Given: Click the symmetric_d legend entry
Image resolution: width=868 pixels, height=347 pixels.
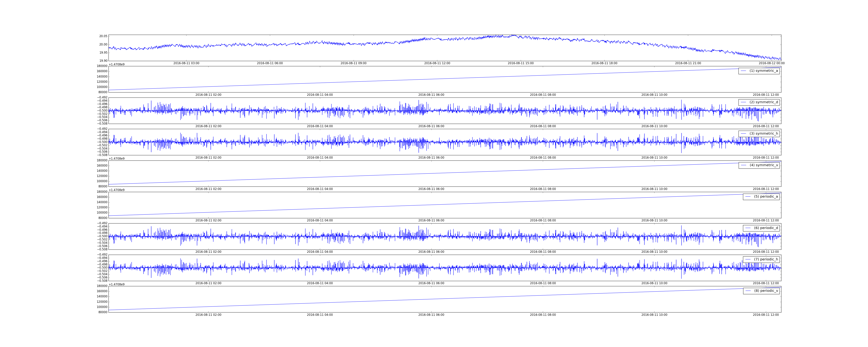Looking at the screenshot, I should pyautogui.click(x=763, y=102).
